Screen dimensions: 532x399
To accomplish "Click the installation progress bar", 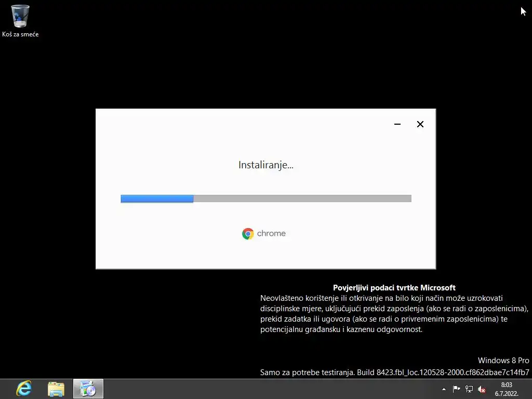I will tap(266, 198).
